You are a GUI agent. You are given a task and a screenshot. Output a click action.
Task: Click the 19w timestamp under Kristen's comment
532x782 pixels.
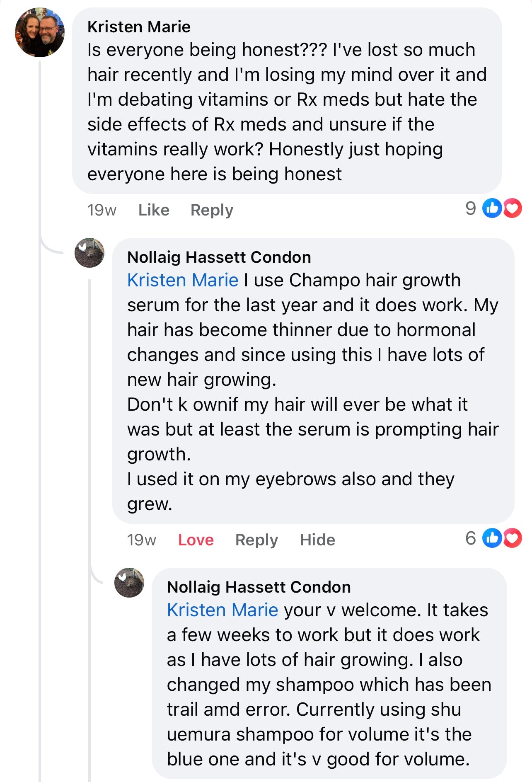click(x=102, y=210)
